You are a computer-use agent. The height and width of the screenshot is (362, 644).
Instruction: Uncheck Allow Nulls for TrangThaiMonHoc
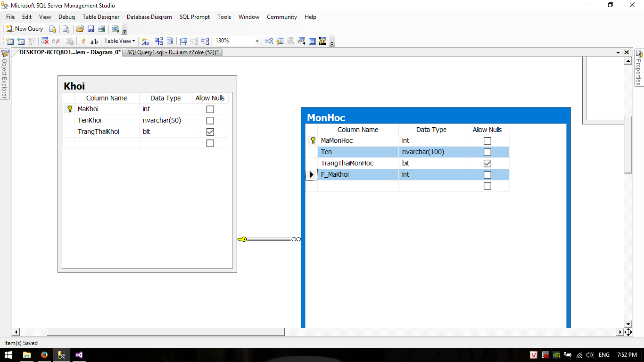tap(487, 164)
